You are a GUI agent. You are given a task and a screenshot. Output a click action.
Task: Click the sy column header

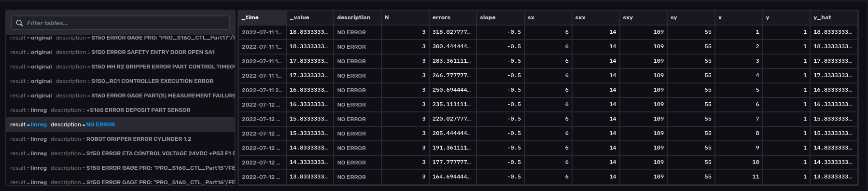coord(691,18)
